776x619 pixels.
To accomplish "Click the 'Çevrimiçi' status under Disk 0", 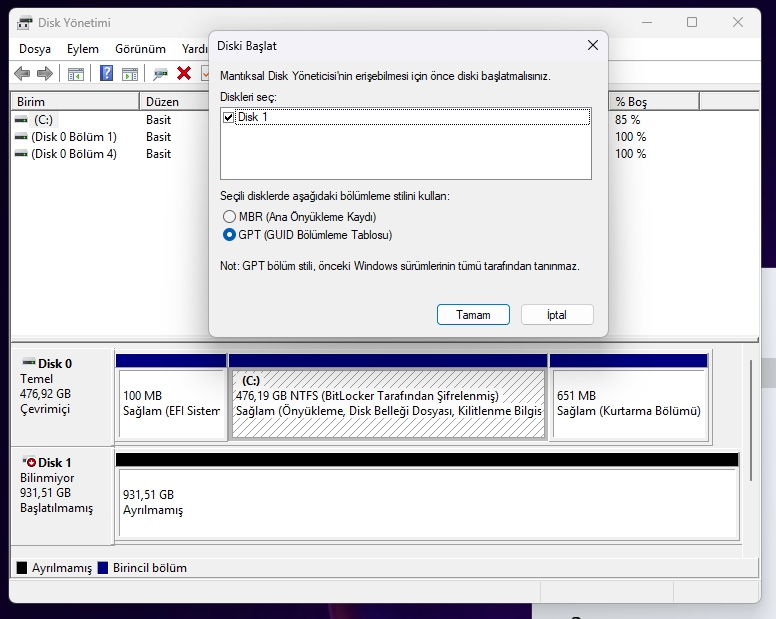I will coord(45,409).
